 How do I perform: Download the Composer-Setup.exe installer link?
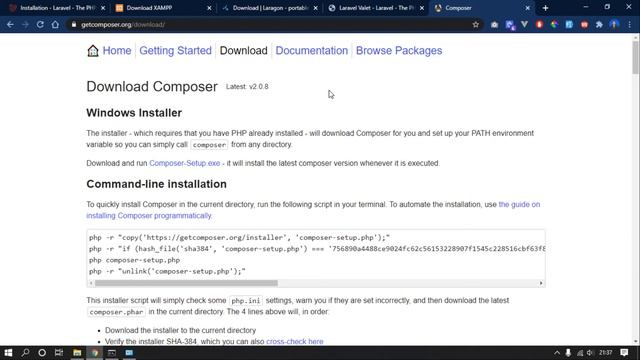click(x=184, y=163)
